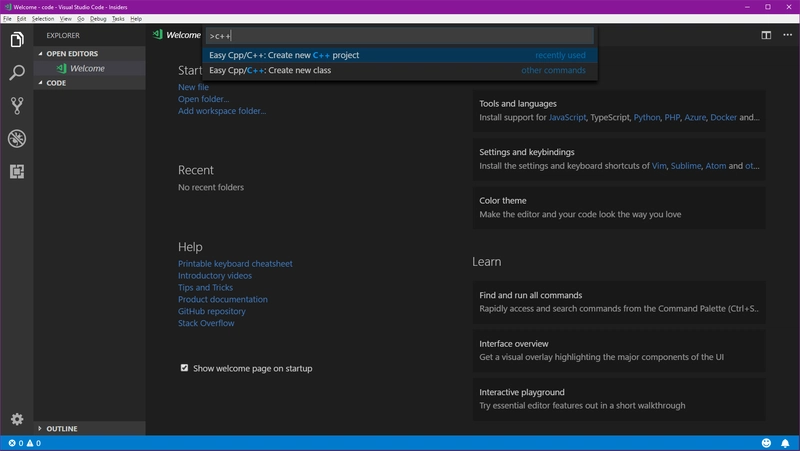Viewport: 800px width, 451px height.
Task: Open the Explorer view in activity bar
Action: coord(16,40)
